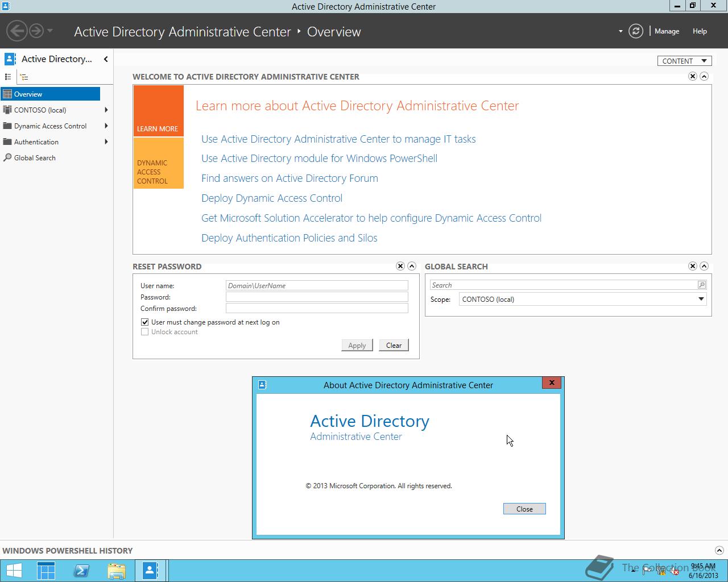This screenshot has width=728, height=582.
Task: Open the Help menu
Action: click(x=700, y=31)
